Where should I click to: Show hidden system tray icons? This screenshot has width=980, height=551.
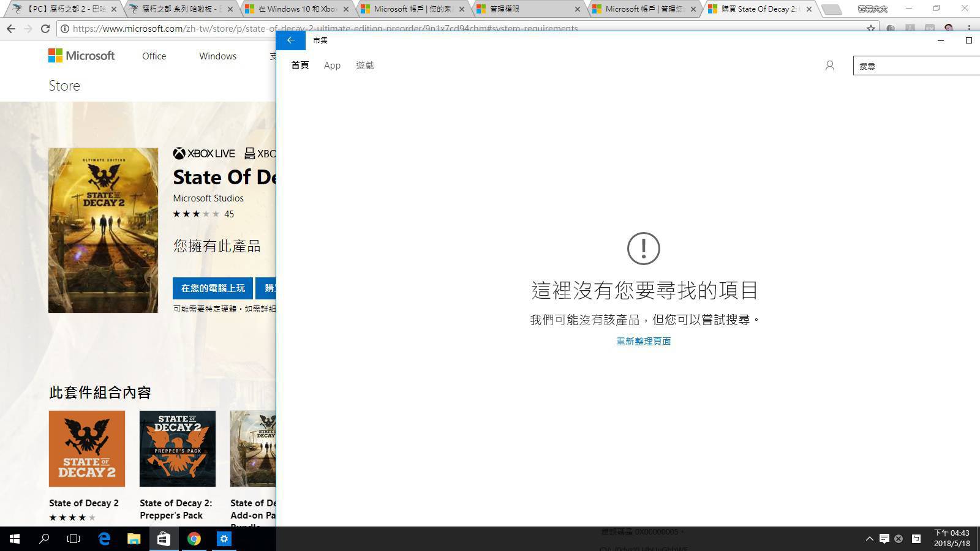(x=869, y=539)
